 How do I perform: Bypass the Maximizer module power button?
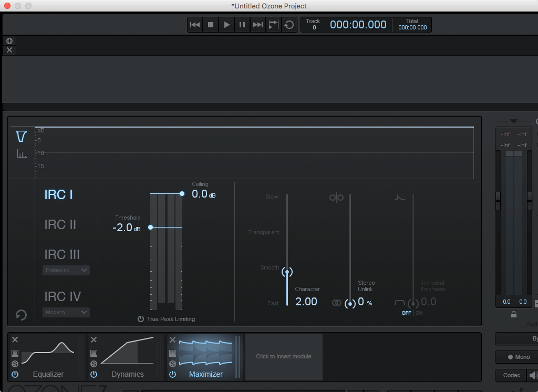coord(172,374)
